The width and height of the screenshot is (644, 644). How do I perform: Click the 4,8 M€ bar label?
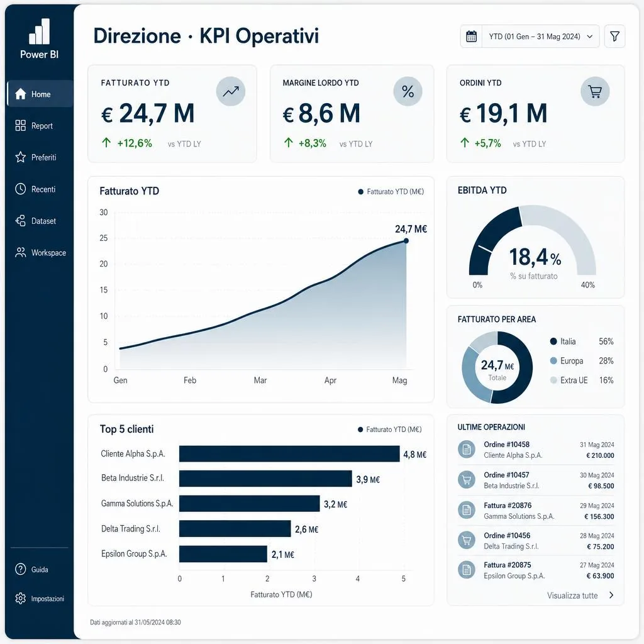[415, 454]
